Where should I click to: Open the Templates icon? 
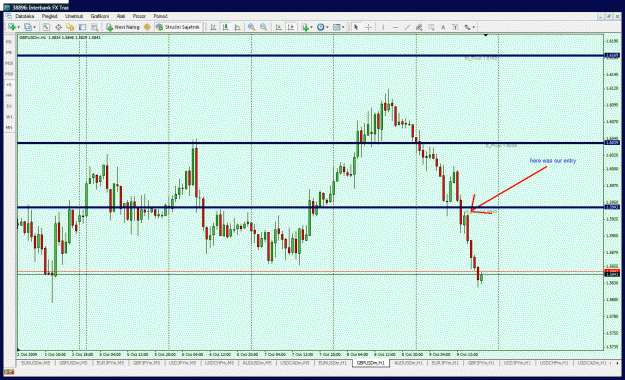336,27
